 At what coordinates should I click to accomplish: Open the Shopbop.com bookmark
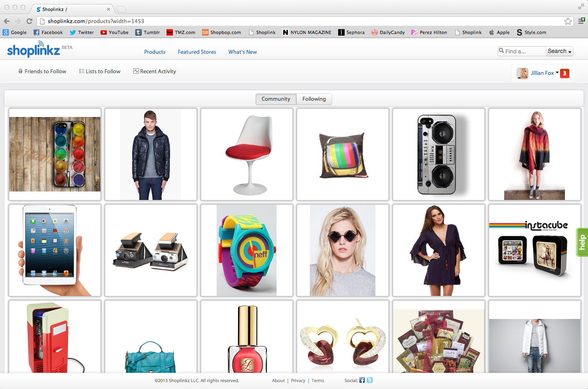pos(221,32)
